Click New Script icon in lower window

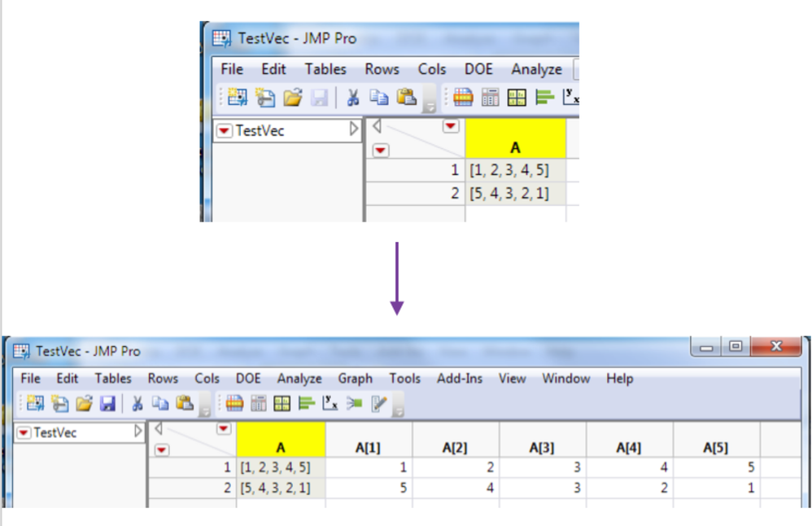tap(60, 403)
